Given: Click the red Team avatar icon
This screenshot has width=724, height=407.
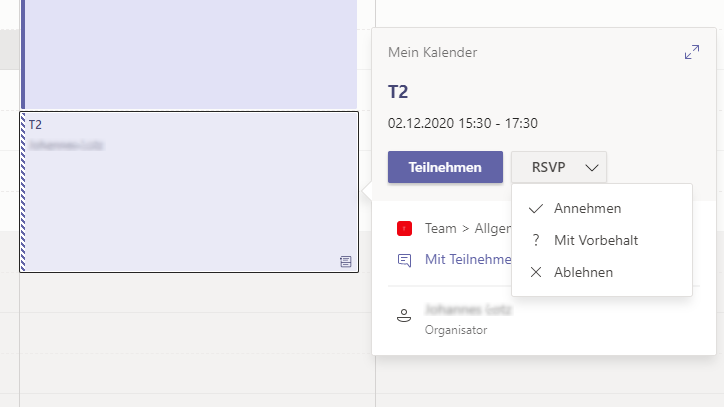Looking at the screenshot, I should 404,229.
